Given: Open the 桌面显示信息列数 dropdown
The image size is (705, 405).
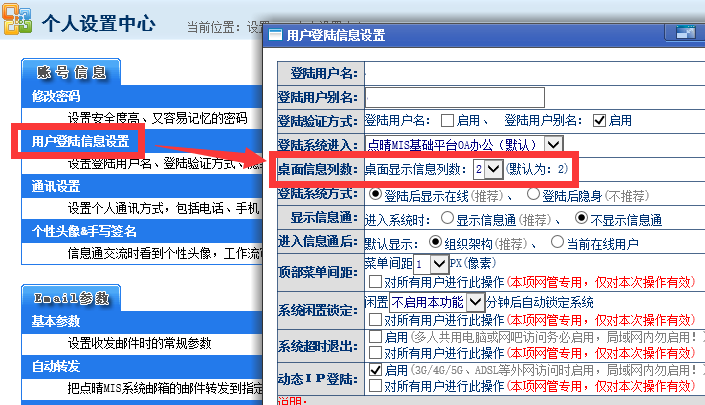Looking at the screenshot, I should click(488, 169).
